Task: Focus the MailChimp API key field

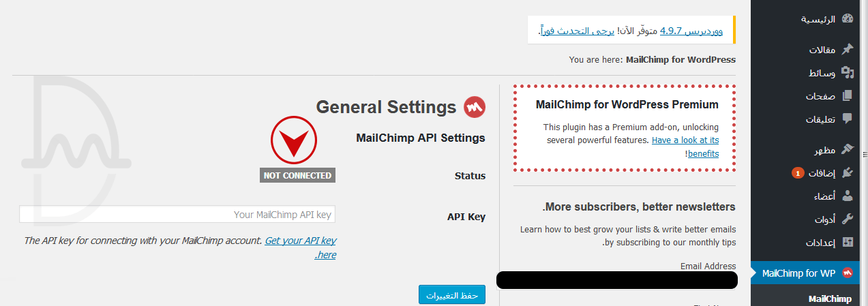Action: 177,215
